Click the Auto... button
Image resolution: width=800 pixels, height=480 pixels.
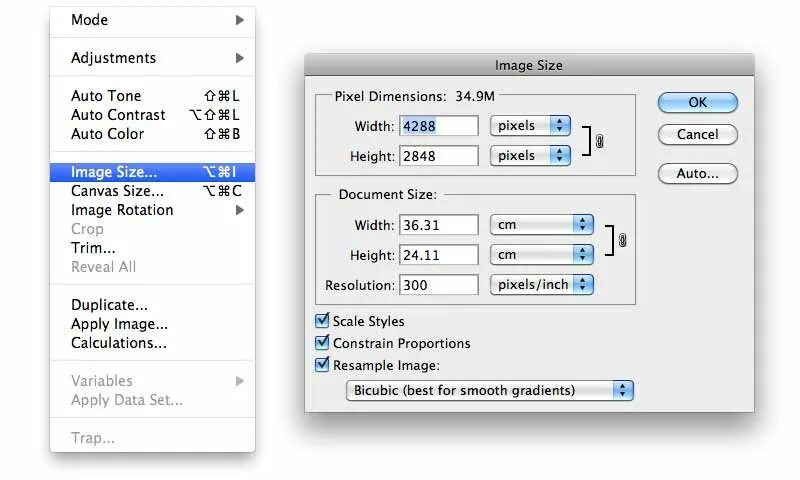697,173
